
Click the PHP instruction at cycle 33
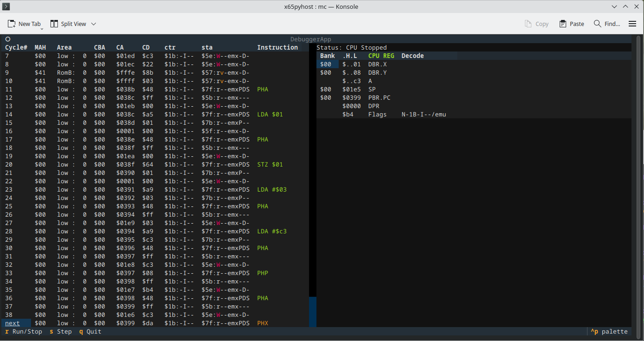pyautogui.click(x=263, y=273)
